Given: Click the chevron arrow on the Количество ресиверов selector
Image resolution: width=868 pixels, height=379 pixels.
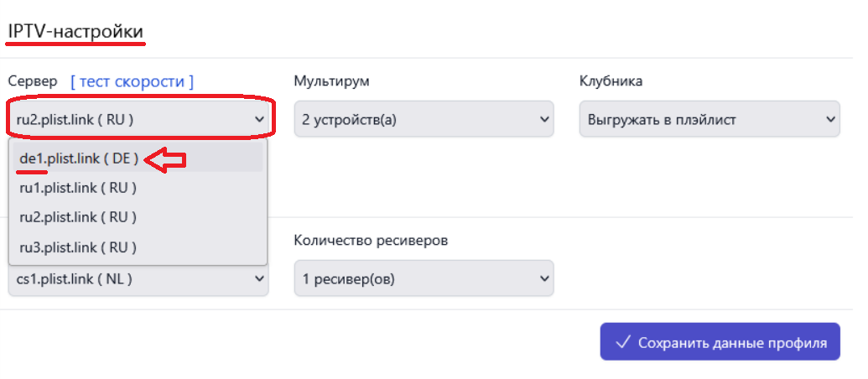Looking at the screenshot, I should (544, 278).
